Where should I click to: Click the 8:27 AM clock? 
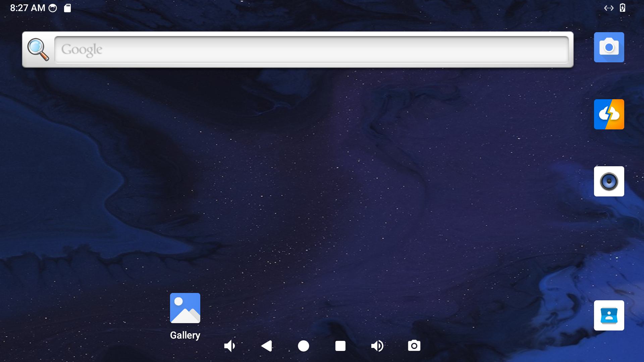[28, 8]
